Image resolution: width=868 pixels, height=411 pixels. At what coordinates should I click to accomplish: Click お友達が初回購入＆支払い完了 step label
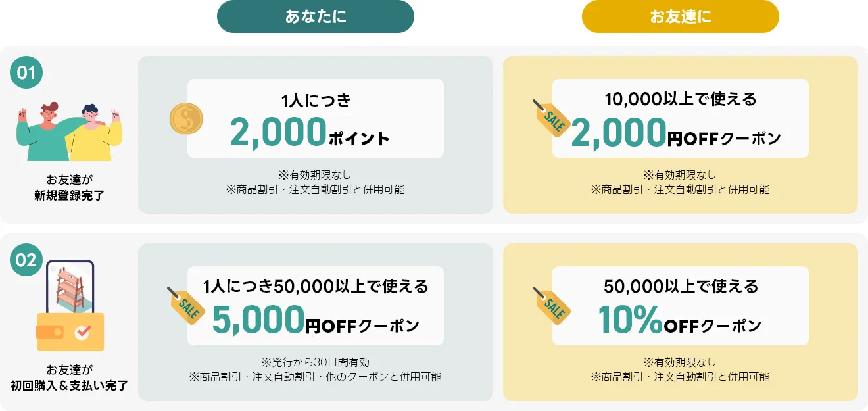point(69,378)
